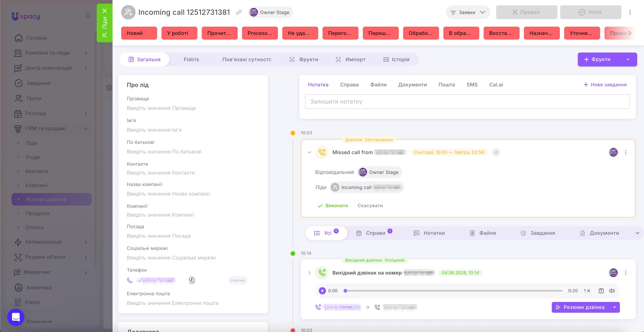Click the lead avatar icon beside title
The height and width of the screenshot is (332, 644).
(x=128, y=12)
